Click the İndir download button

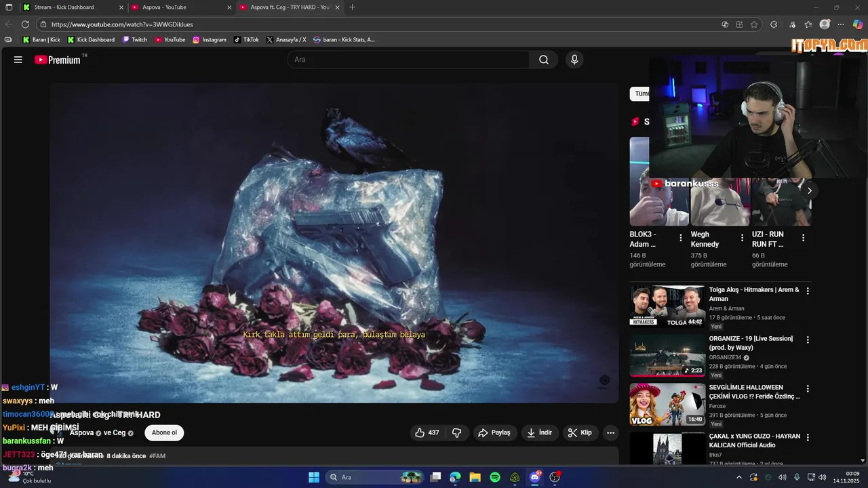[540, 432]
